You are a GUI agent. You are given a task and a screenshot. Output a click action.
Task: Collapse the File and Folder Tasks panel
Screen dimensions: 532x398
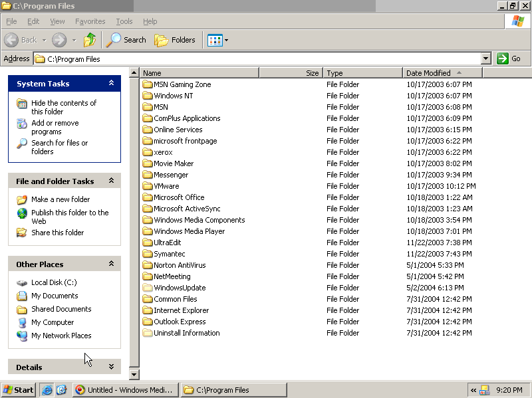click(x=111, y=181)
